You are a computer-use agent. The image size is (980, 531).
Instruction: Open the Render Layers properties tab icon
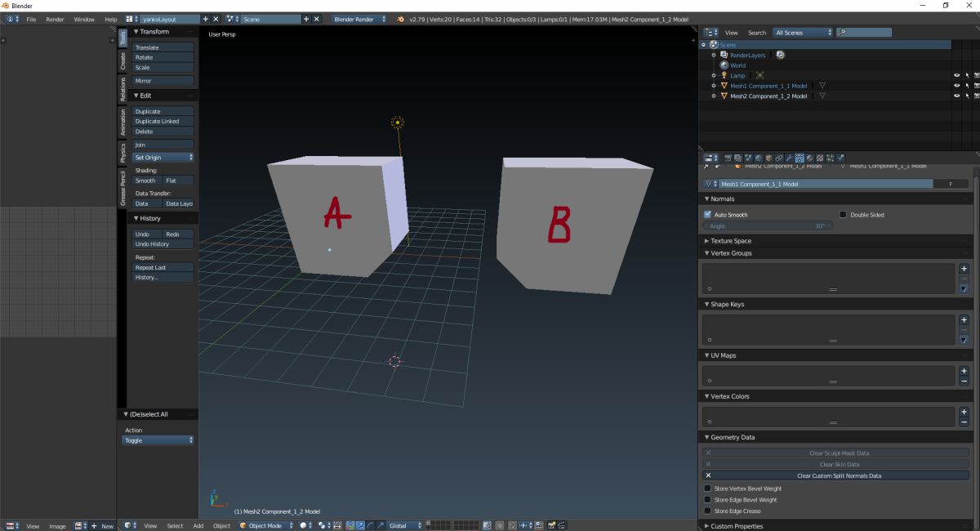click(738, 158)
